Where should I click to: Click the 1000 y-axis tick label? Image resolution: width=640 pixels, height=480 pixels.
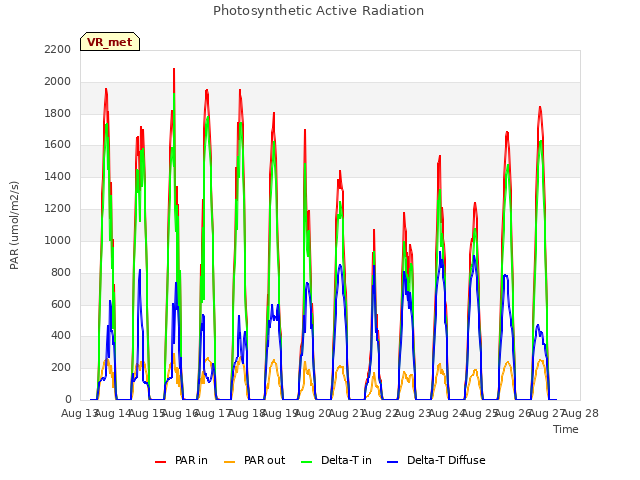click(x=58, y=240)
